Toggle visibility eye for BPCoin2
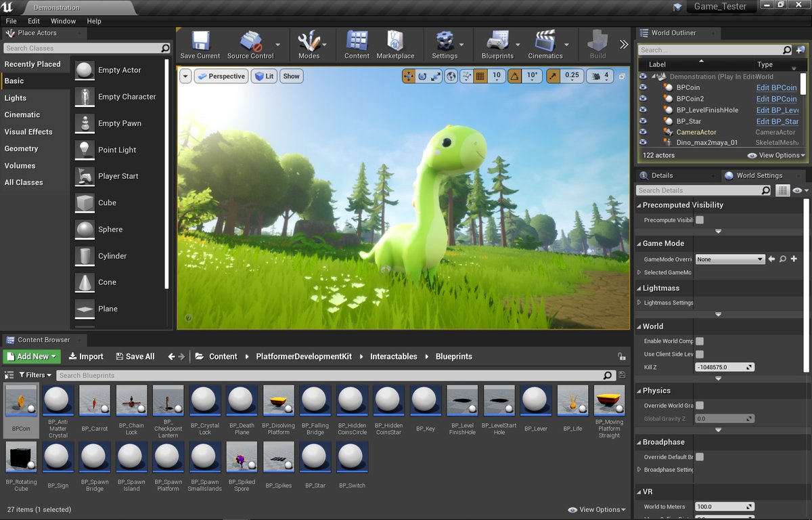The width and height of the screenshot is (812, 520). (x=643, y=99)
